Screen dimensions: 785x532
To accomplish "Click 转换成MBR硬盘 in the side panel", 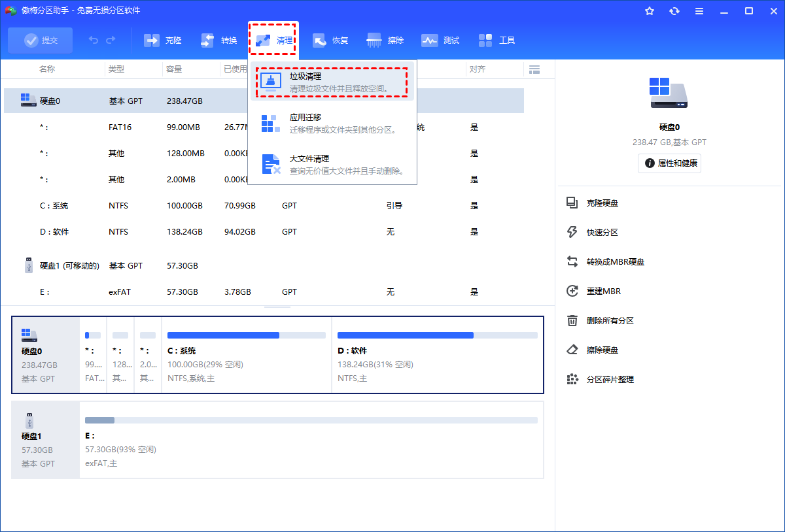I will (615, 262).
